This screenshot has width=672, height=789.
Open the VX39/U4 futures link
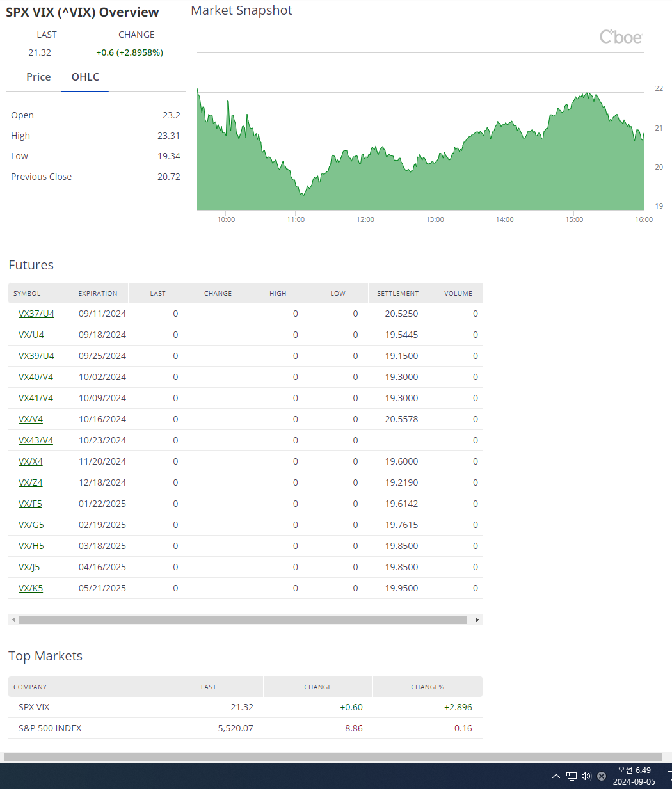(x=36, y=356)
